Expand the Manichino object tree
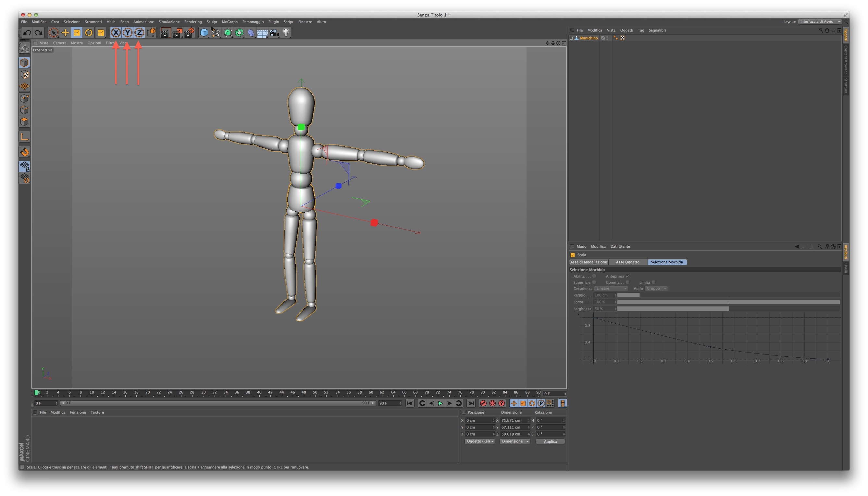The image size is (868, 496). pos(571,38)
